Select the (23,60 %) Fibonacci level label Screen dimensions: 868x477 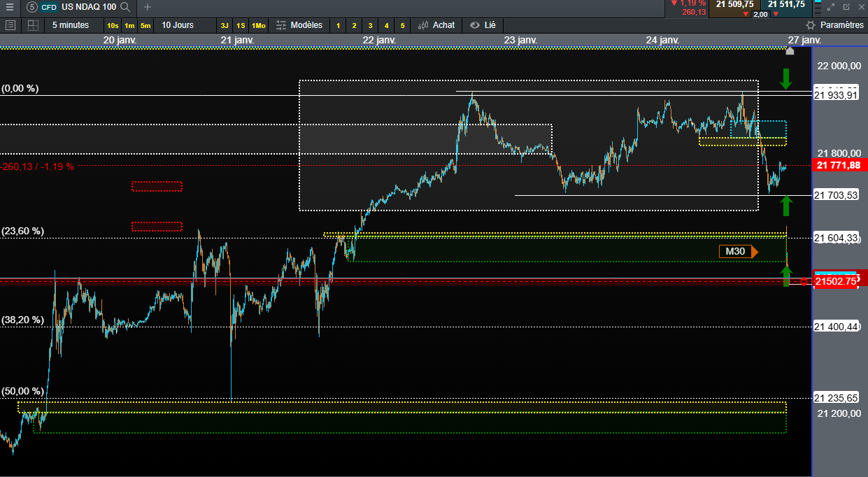coord(23,231)
